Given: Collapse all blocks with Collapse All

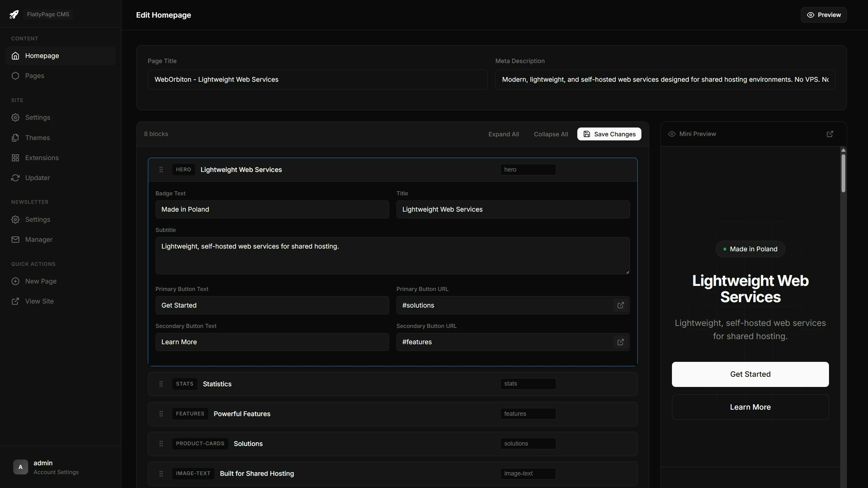Looking at the screenshot, I should pyautogui.click(x=551, y=134).
